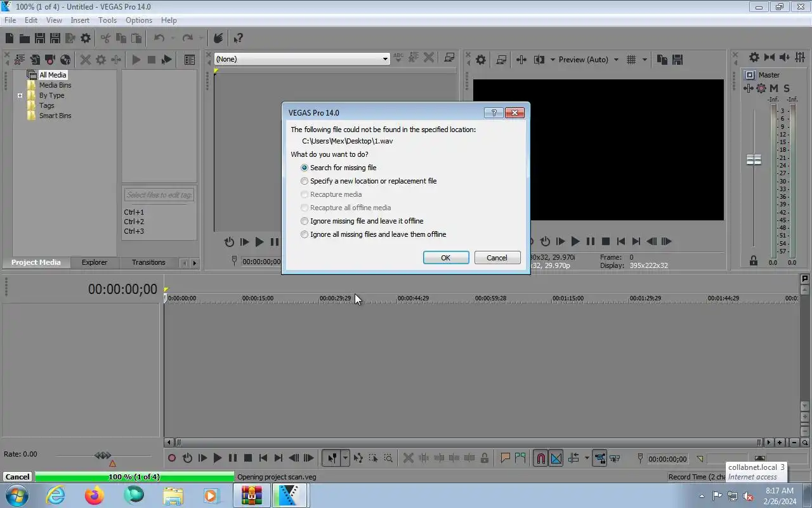The width and height of the screenshot is (812, 508).
Task: Open Project Properties gear in main toolbar
Action: click(86, 39)
